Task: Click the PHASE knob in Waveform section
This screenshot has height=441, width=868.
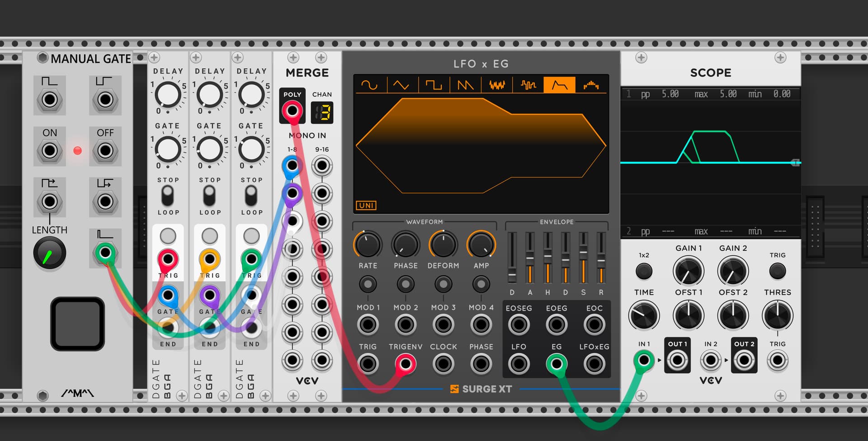Action: (406, 244)
